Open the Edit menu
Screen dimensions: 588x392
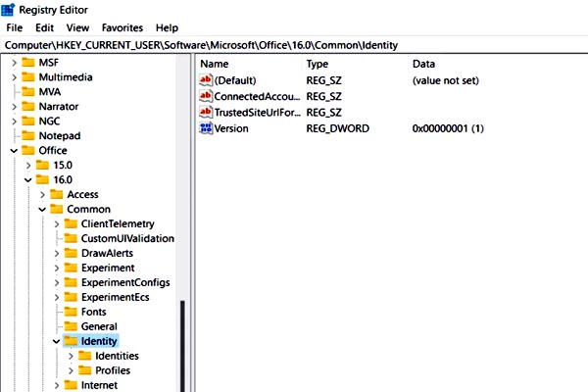45,27
